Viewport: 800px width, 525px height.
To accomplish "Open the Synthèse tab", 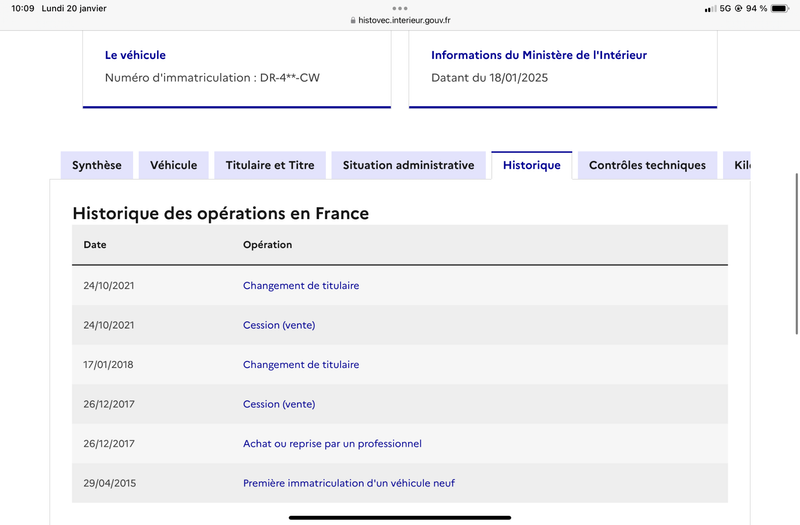I will coord(97,165).
